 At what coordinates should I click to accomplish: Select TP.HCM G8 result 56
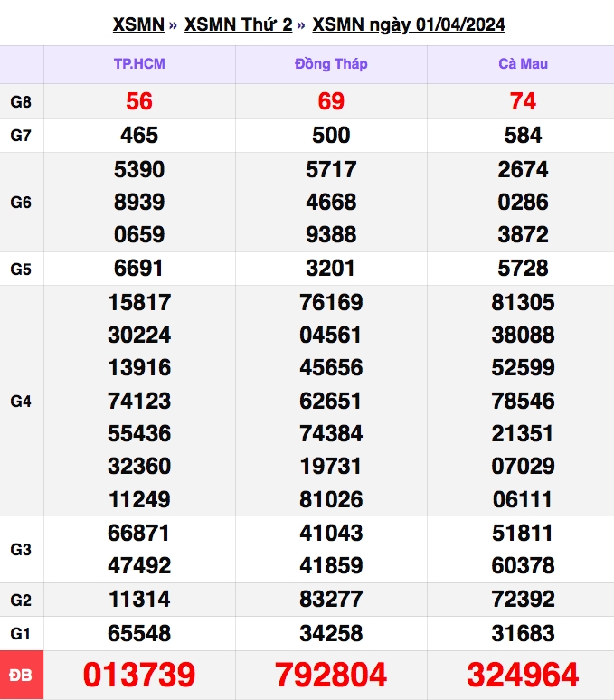tap(139, 101)
